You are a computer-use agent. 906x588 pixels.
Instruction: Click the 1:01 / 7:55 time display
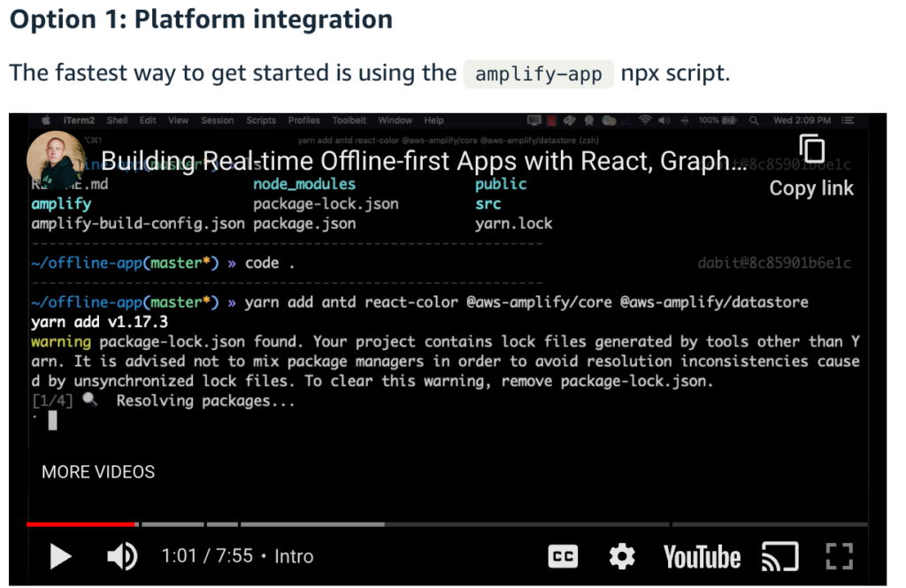(x=207, y=556)
